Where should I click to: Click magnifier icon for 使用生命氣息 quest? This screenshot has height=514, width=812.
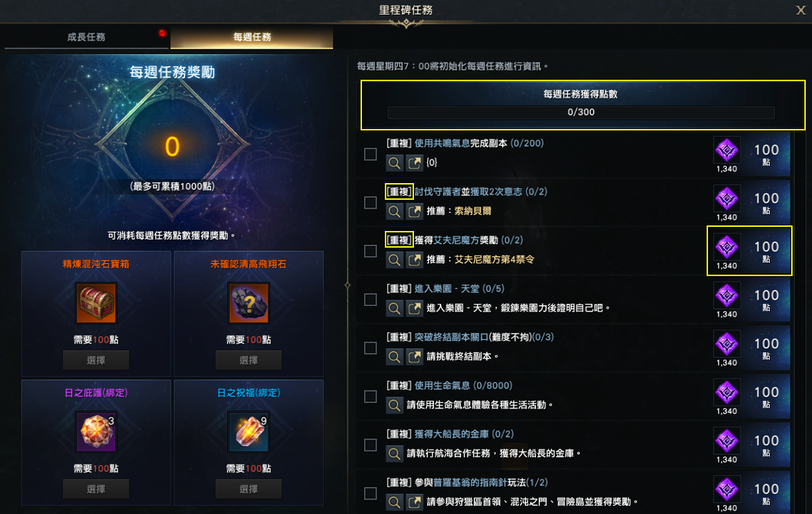(394, 405)
